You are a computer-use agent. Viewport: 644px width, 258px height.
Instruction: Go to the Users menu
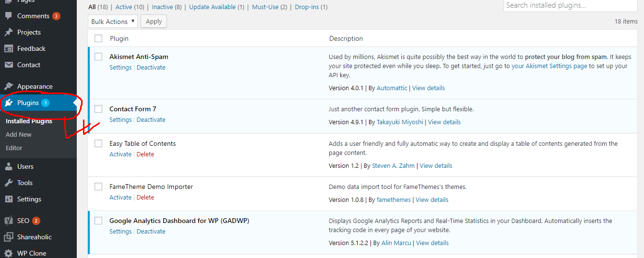point(38,166)
